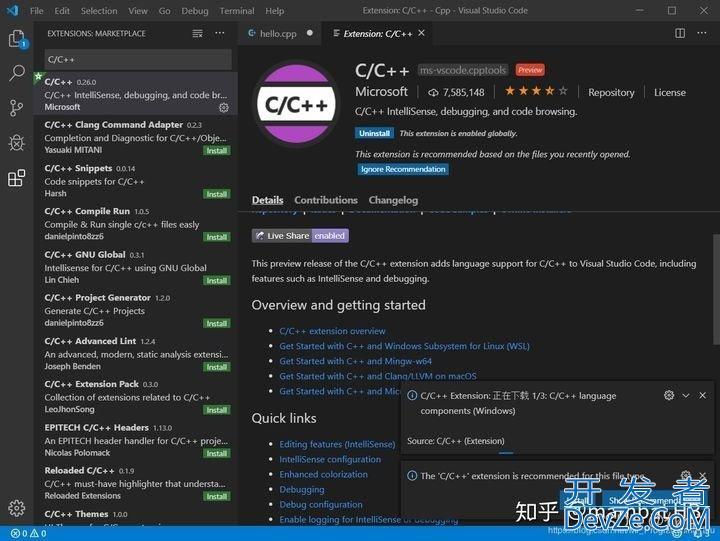Open More Actions menu in Extensions sidebar

coord(220,33)
